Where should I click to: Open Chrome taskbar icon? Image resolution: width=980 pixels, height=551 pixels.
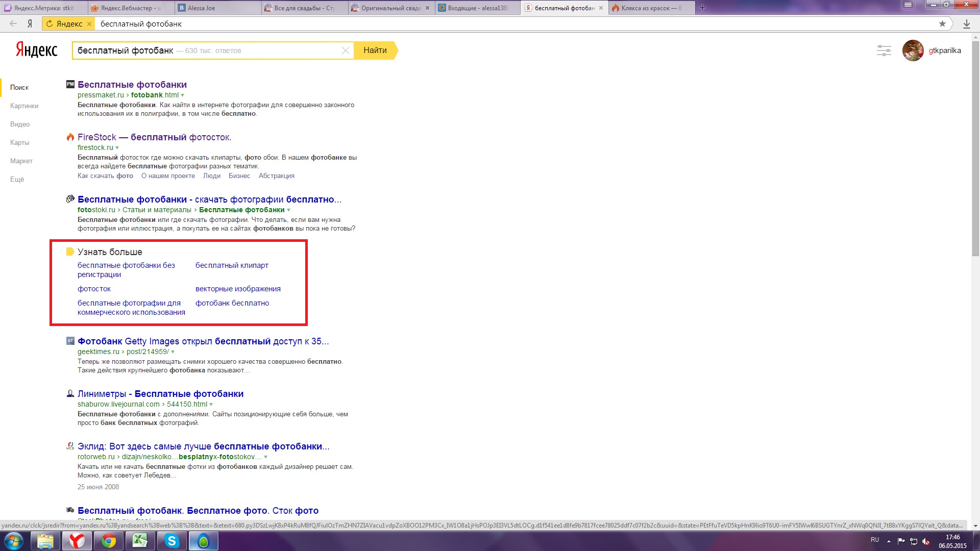[108, 541]
